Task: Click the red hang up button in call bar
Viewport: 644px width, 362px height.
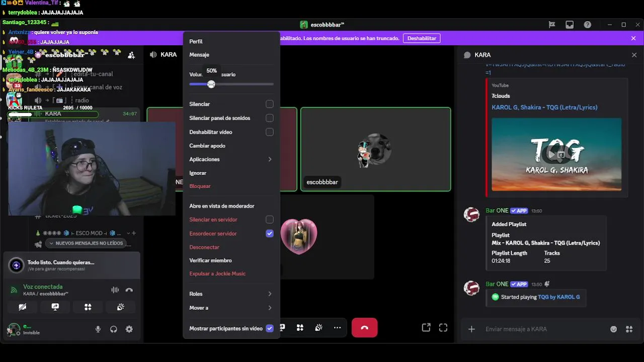Action: [x=364, y=328]
